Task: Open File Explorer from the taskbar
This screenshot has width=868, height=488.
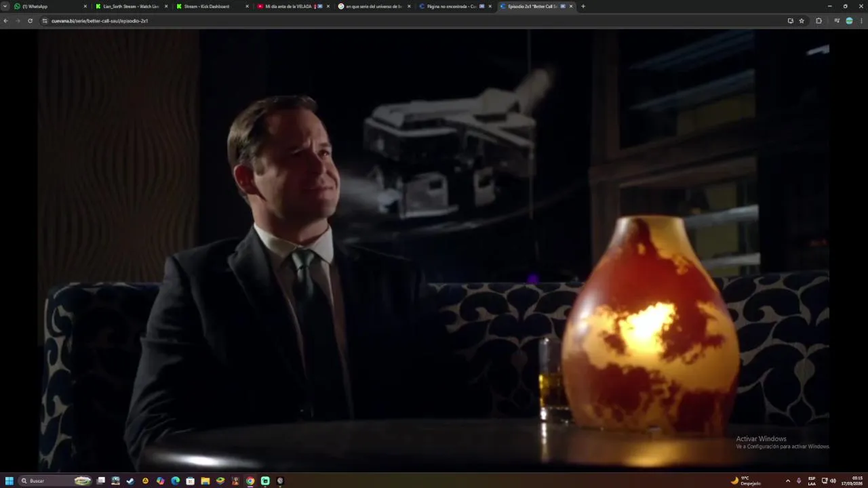Action: coord(205,481)
